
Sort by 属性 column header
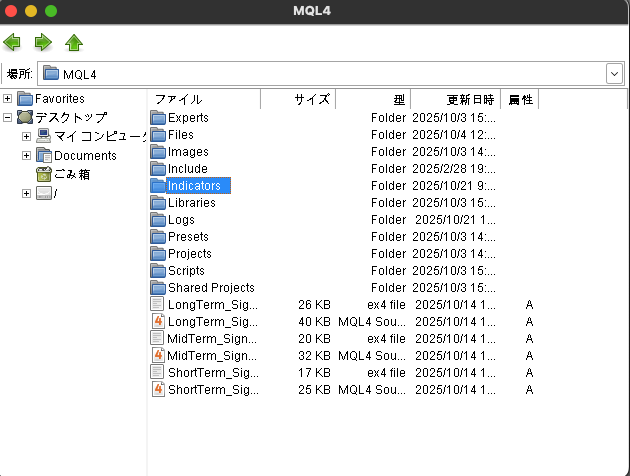pyautogui.click(x=520, y=99)
